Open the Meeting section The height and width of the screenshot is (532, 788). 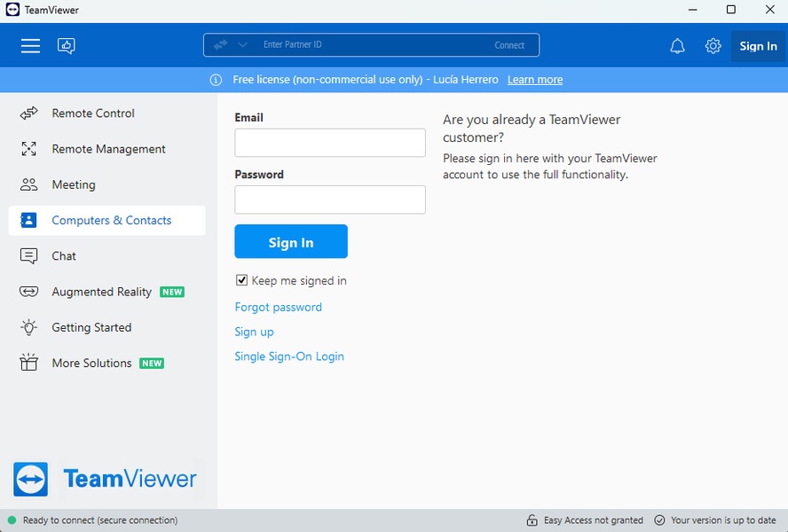(x=73, y=184)
